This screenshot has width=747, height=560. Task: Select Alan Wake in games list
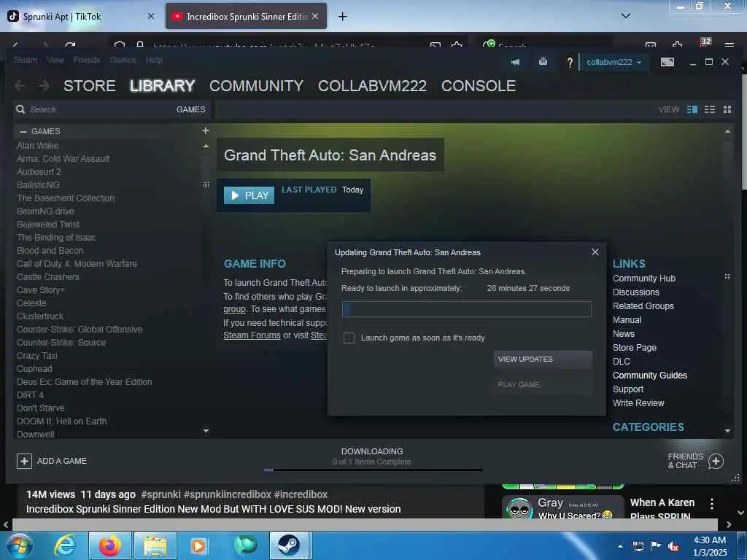[37, 146]
